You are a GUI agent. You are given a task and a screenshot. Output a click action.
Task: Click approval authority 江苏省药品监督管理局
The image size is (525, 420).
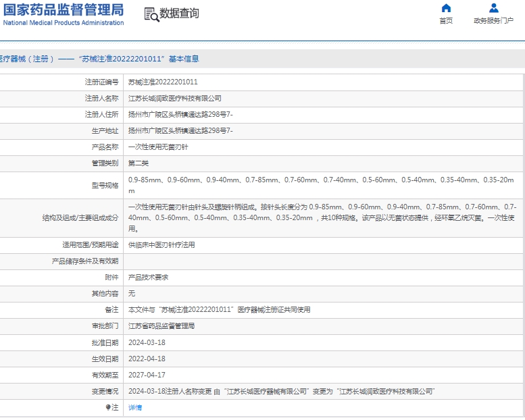click(x=161, y=326)
